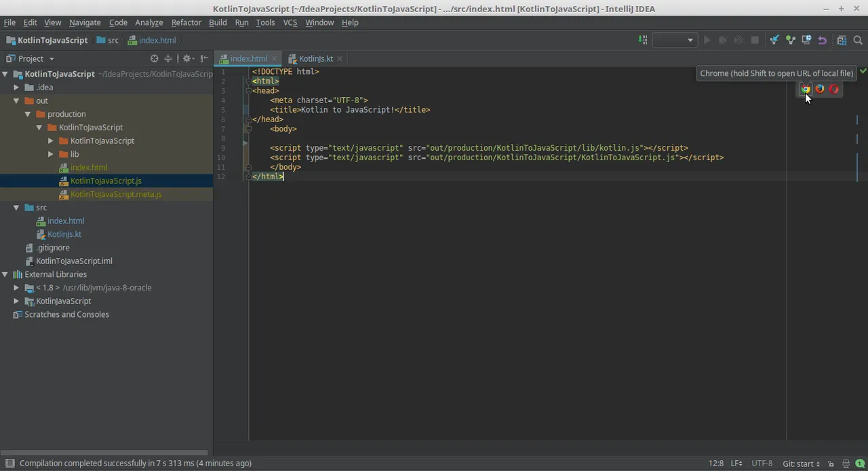This screenshot has height=471, width=868.
Task: Select Scratches and Consoles
Action: point(66,314)
